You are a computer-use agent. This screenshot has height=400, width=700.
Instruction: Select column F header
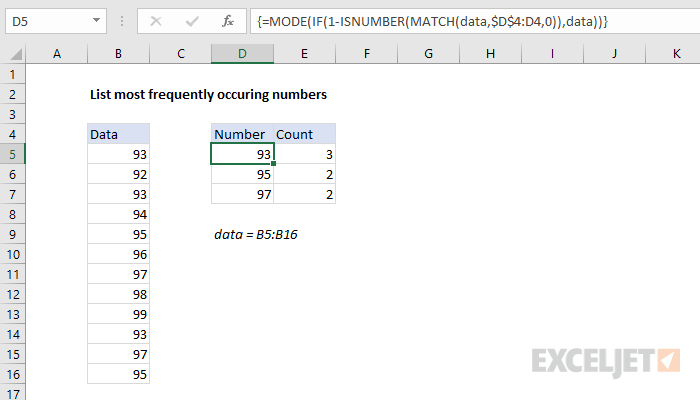point(367,54)
